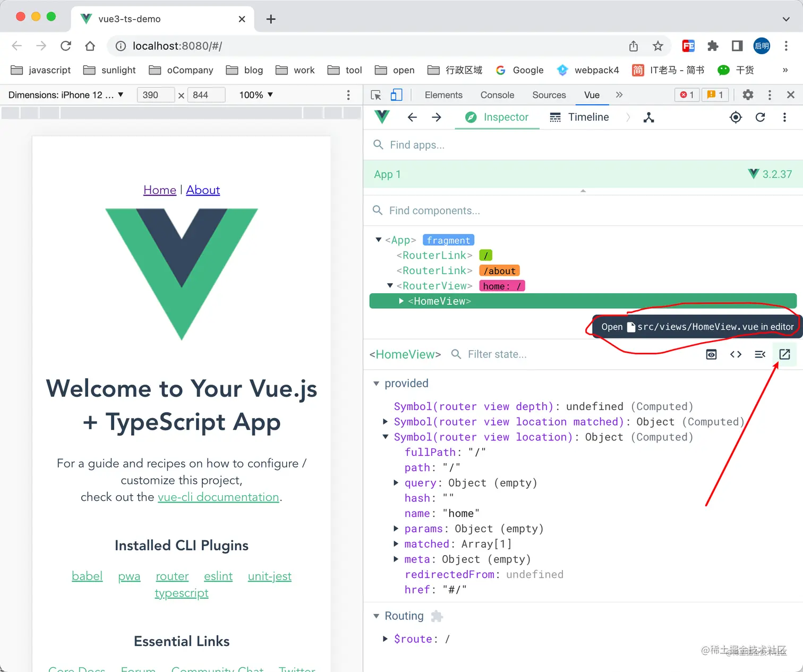The width and height of the screenshot is (803, 672).
Task: Switch to the Sources tab
Action: 549,95
